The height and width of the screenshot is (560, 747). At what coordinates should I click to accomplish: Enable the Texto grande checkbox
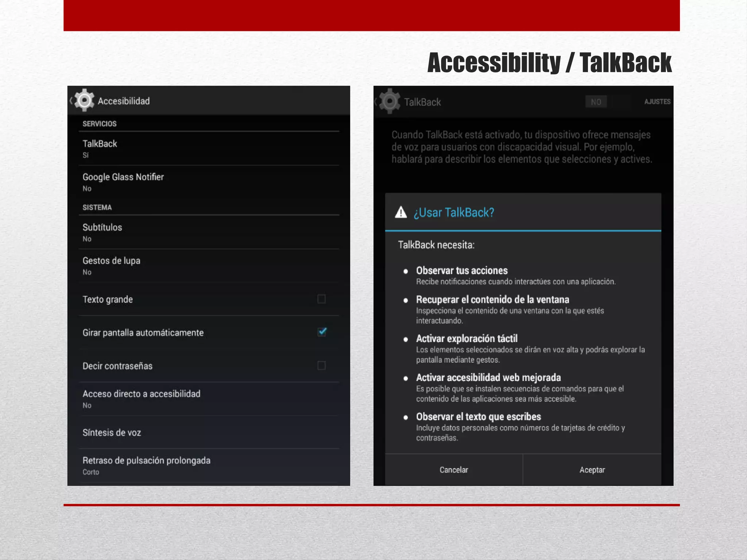pyautogui.click(x=321, y=299)
